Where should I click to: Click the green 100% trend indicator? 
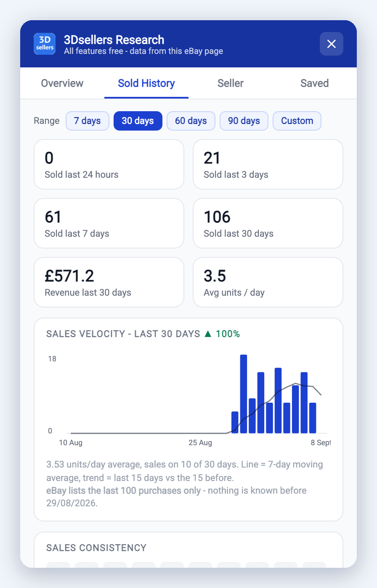click(222, 334)
